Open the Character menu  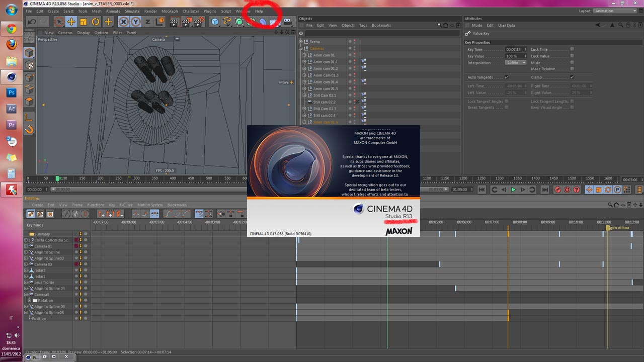click(x=191, y=11)
